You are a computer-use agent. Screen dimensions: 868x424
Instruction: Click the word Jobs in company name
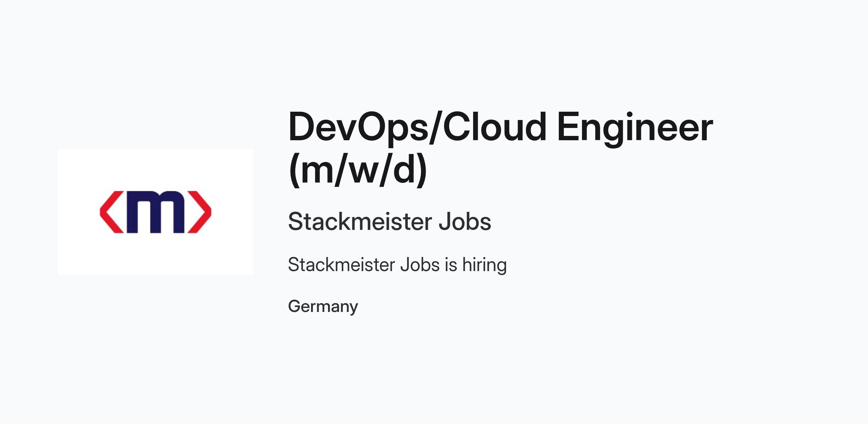point(465,221)
